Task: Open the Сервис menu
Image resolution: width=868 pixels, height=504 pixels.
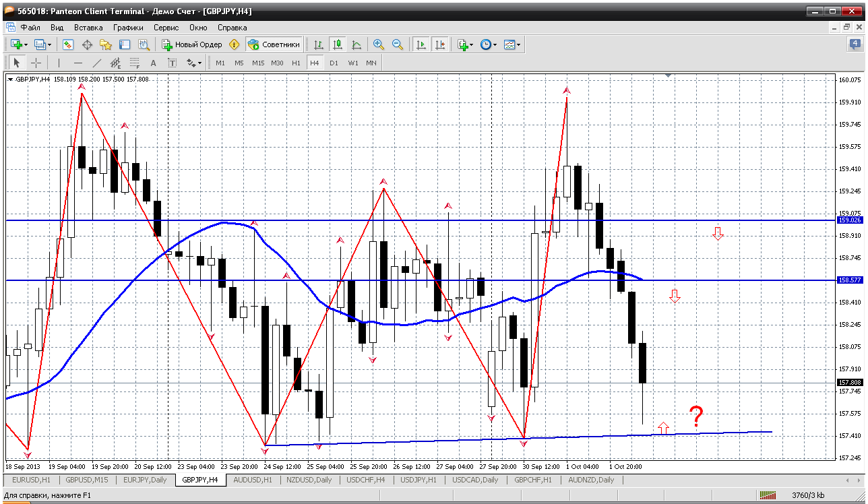Action: click(x=166, y=28)
